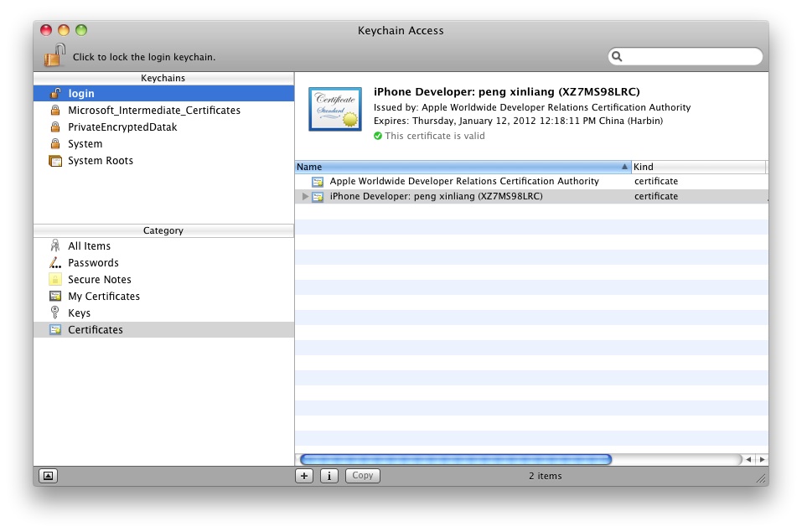Click the certificate icon beside Certificates category
This screenshot has width=802, height=532.
(x=55, y=329)
